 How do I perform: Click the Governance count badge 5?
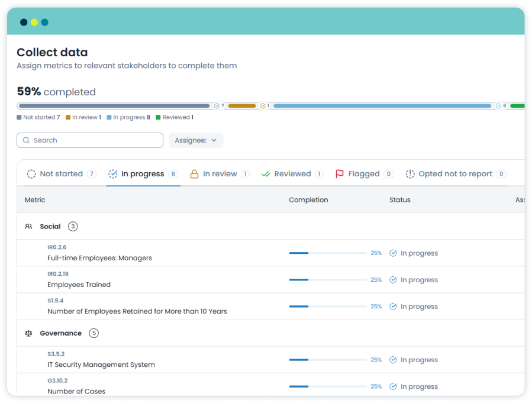coord(93,333)
